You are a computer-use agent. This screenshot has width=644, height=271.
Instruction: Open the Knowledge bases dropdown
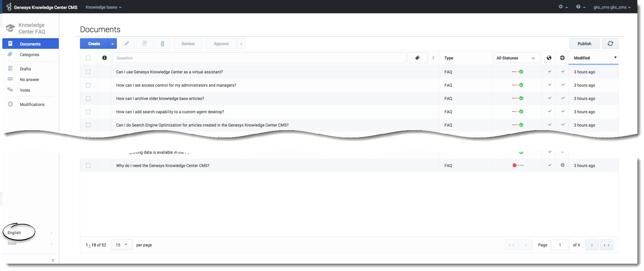[103, 7]
